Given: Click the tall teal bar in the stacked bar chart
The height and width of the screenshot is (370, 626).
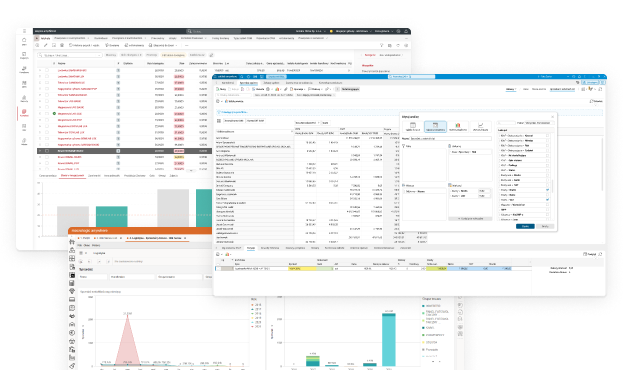Looking at the screenshot, I should (x=388, y=340).
